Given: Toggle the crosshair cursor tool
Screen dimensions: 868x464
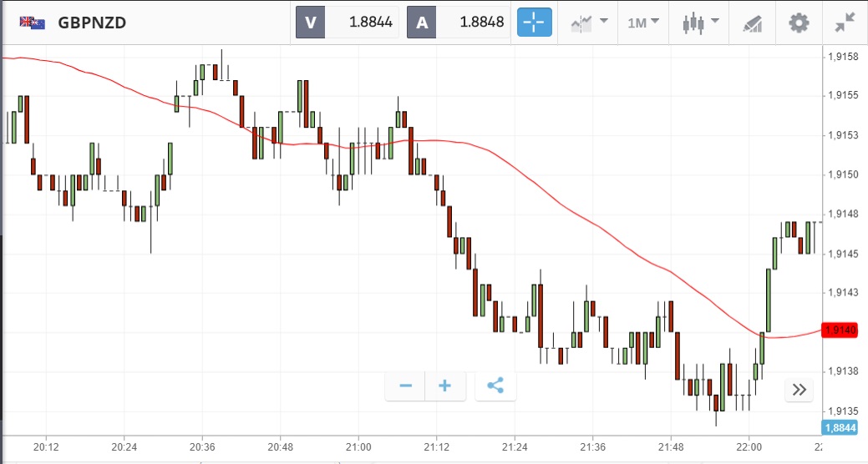Looking at the screenshot, I should [535, 23].
